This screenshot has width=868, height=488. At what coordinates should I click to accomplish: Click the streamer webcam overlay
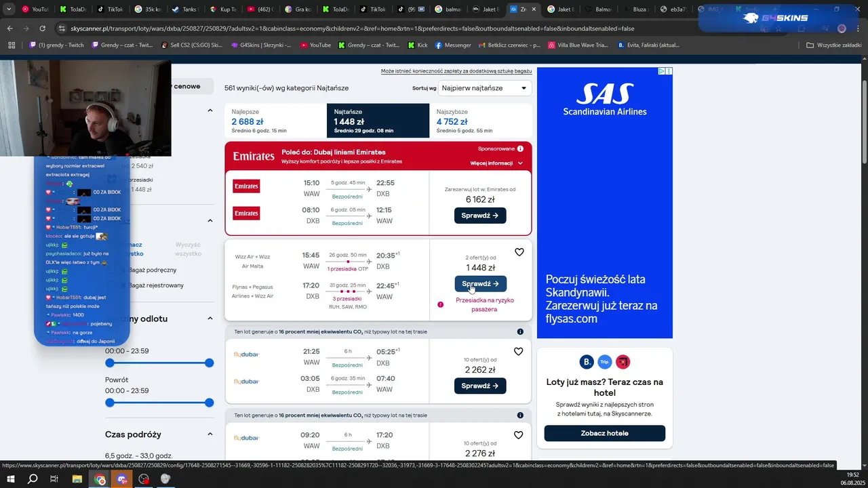point(85,108)
